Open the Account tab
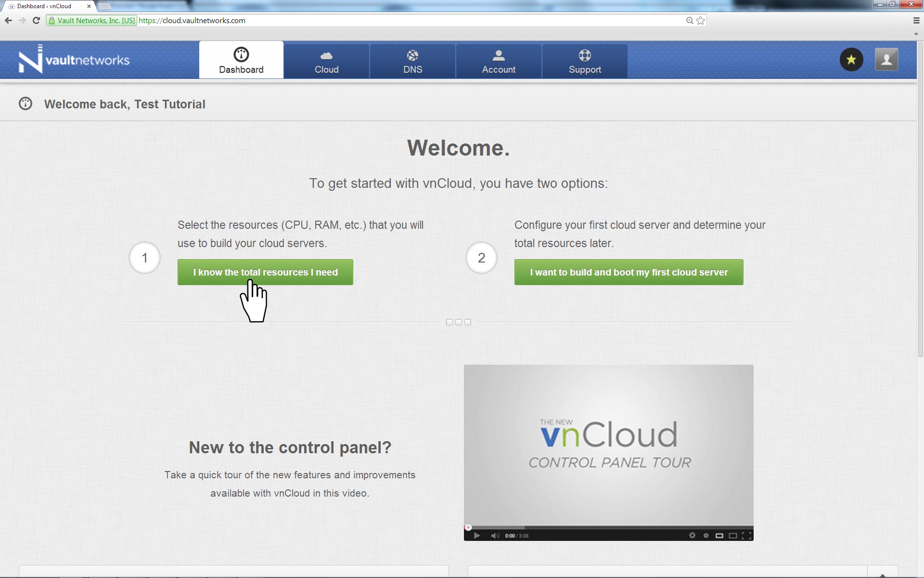Viewport: 924px width, 578px height. (x=499, y=61)
